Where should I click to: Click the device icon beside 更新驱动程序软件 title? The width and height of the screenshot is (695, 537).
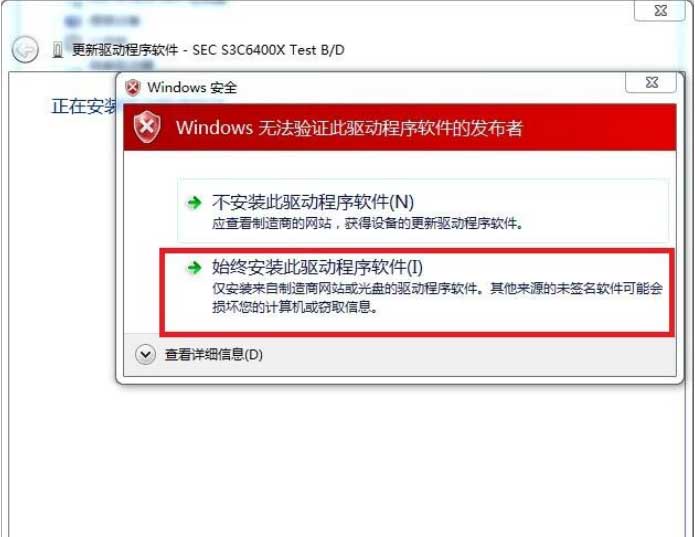(x=57, y=50)
